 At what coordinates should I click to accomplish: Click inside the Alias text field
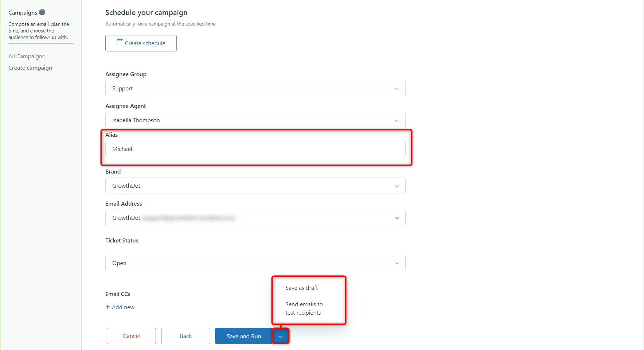(x=255, y=149)
